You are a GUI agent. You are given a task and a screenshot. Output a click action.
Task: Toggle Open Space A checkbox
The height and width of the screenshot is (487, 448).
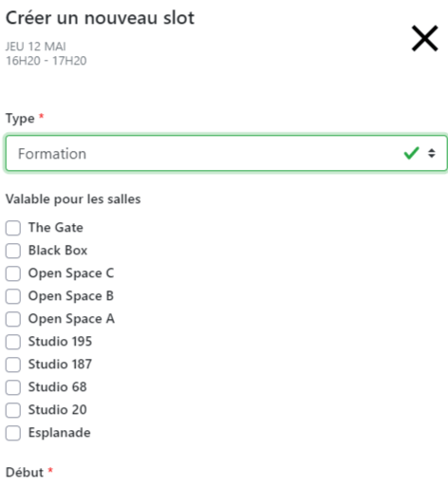[x=13, y=319]
